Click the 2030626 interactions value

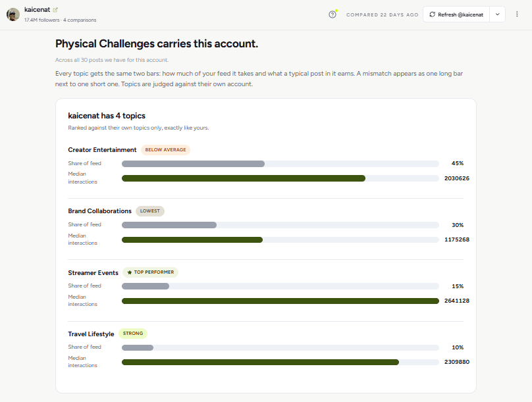click(457, 178)
